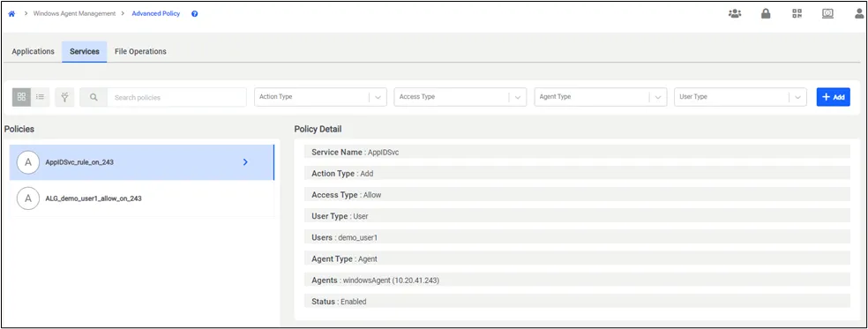Click the Service Name : AppIDSvc row
Viewport: 868px width, 329px height.
pos(578,153)
